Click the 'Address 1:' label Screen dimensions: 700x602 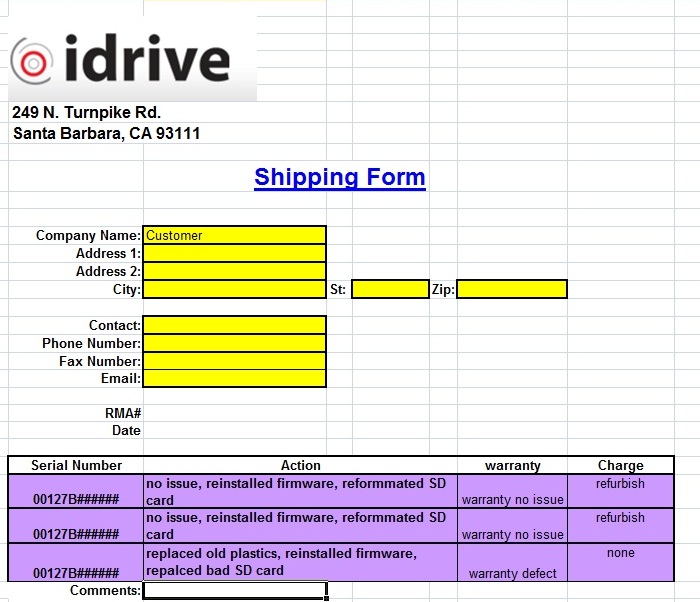pos(108,253)
